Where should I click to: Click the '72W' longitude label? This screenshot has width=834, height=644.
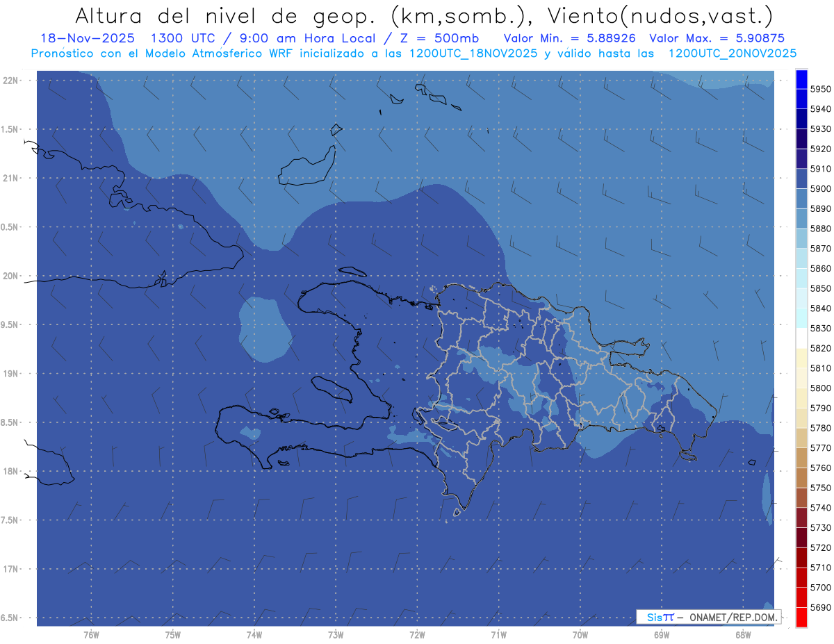pos(417,635)
